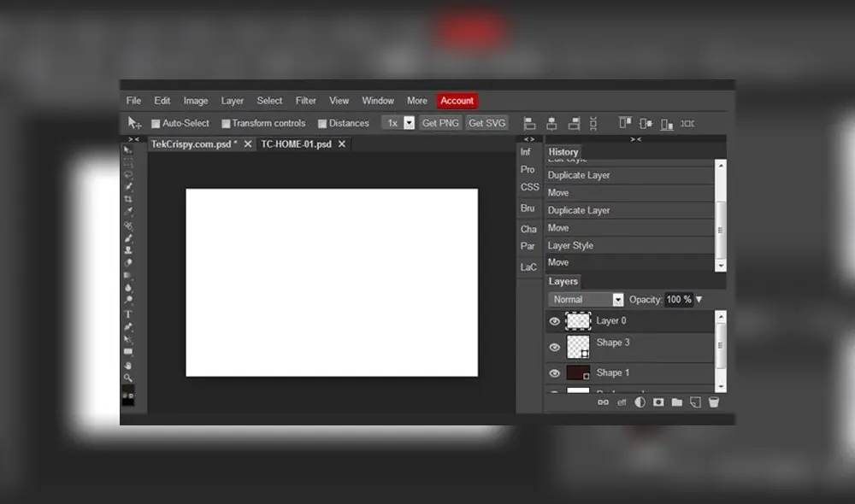Image resolution: width=855 pixels, height=504 pixels.
Task: Click the foreground/background color swatch
Action: (128, 397)
